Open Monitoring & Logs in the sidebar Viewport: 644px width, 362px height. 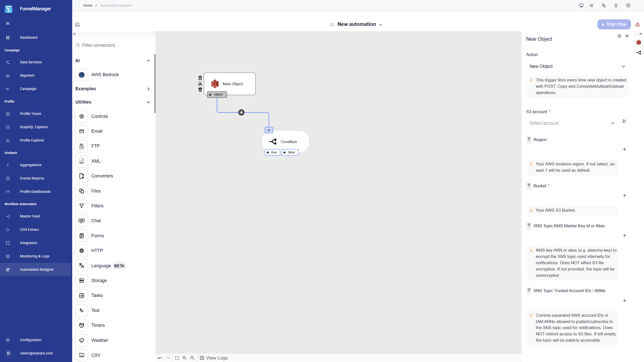coord(35,256)
